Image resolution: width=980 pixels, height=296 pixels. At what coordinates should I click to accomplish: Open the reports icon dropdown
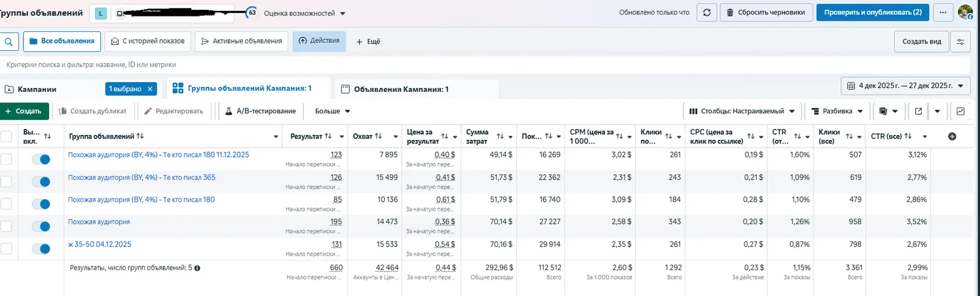pos(888,111)
